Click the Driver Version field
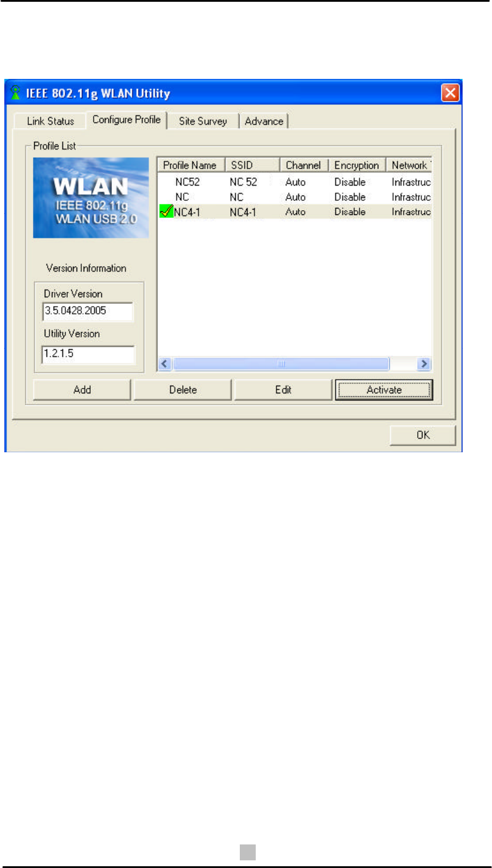492x868 pixels. coord(88,312)
